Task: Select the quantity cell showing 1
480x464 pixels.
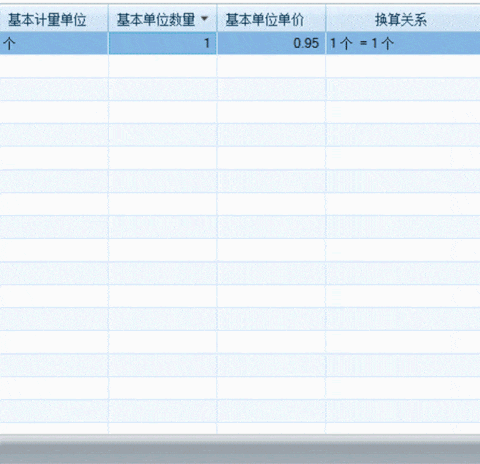Action: 163,43
